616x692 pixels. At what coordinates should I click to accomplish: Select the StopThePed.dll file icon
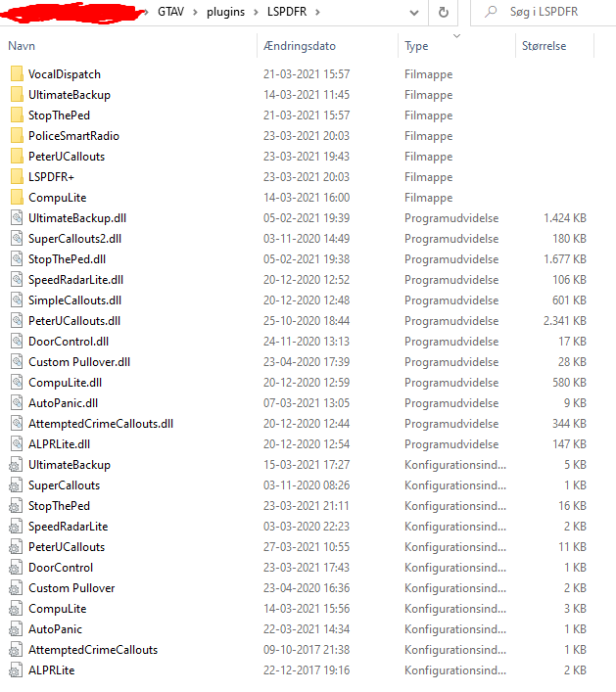pos(17,259)
